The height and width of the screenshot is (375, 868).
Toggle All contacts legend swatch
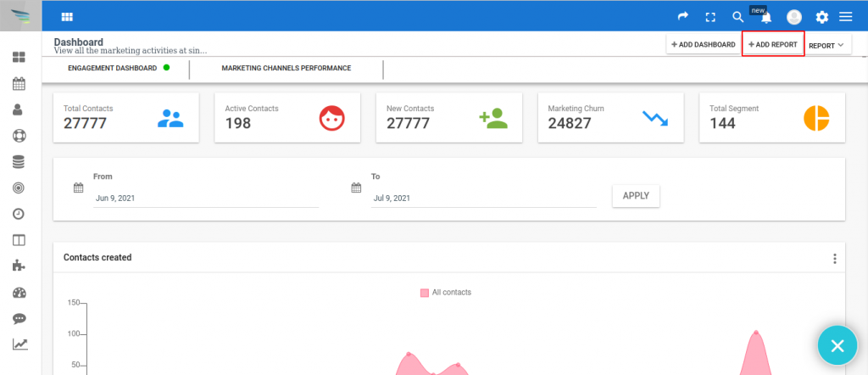(425, 293)
